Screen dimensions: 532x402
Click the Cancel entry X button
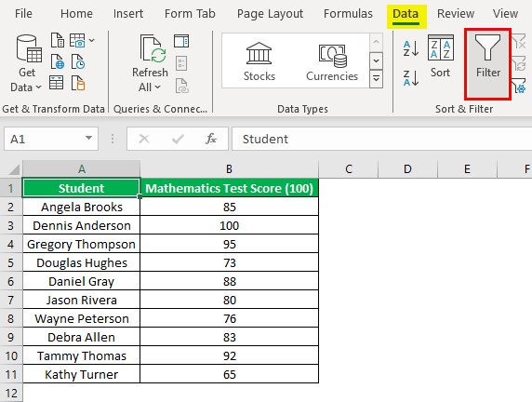click(144, 139)
